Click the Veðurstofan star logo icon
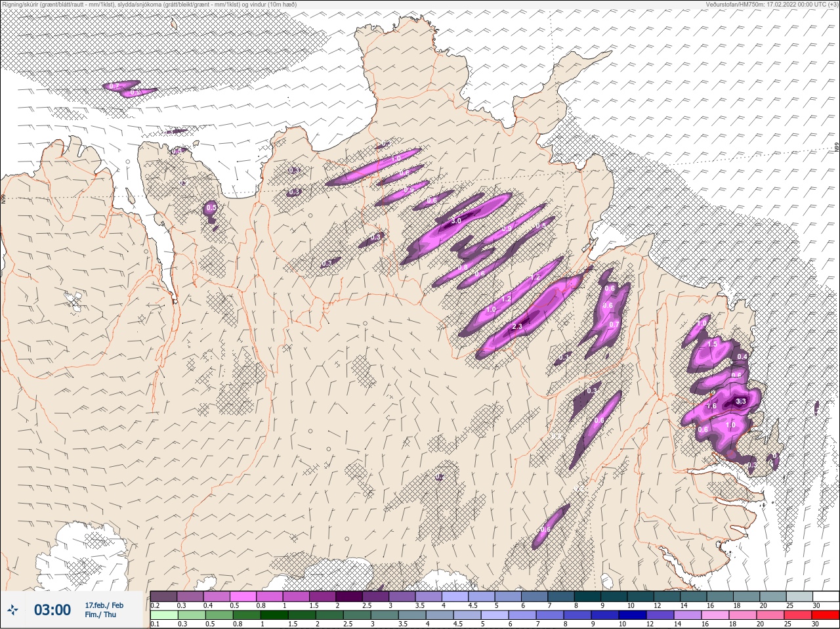Image resolution: width=840 pixels, height=629 pixels. (x=13, y=611)
